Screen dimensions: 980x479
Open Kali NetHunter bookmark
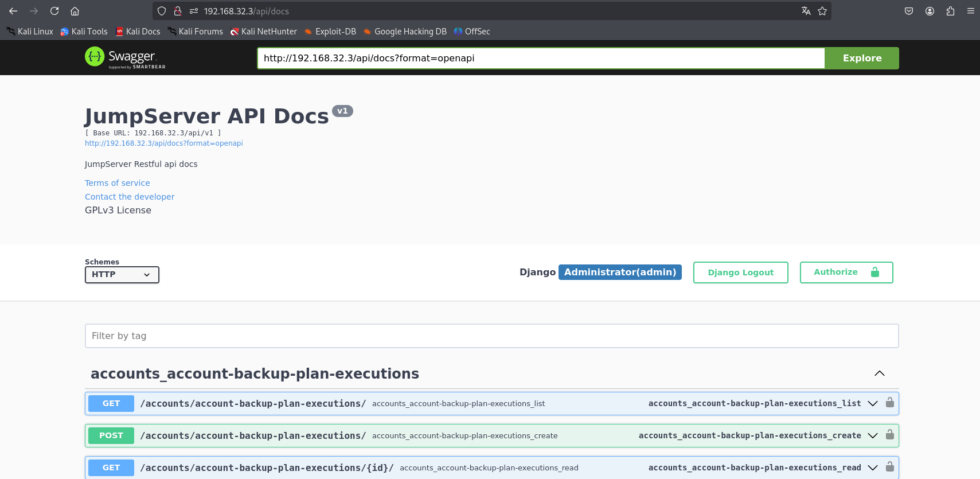click(x=263, y=32)
